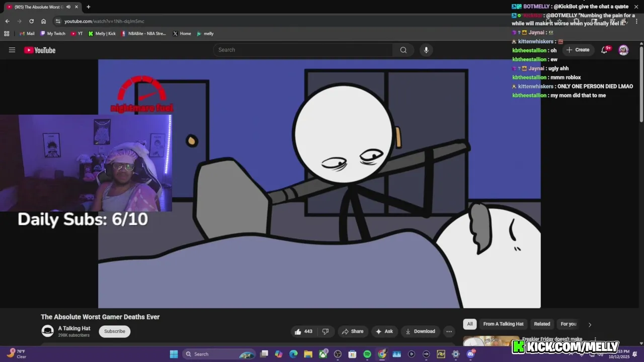This screenshot has height=362, width=644.
Task: Open the My Twitch bookmark
Action: [x=53, y=34]
